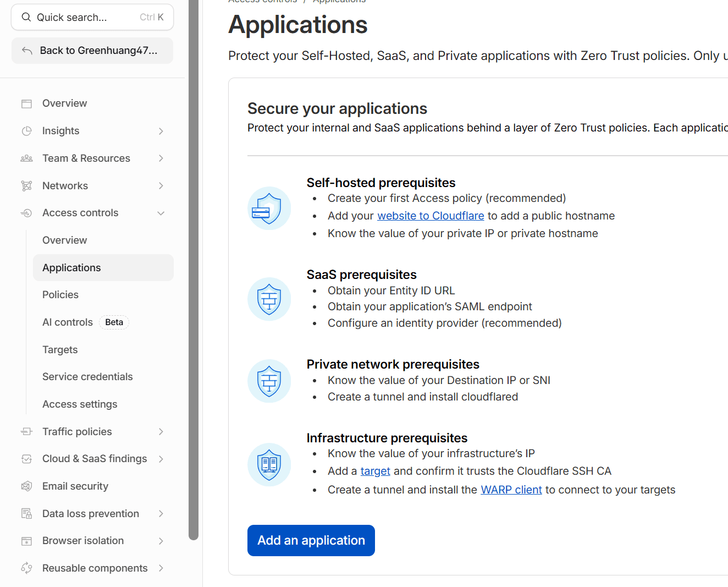Click the Quick search magnifier icon
This screenshot has width=728, height=587.
(26, 17)
